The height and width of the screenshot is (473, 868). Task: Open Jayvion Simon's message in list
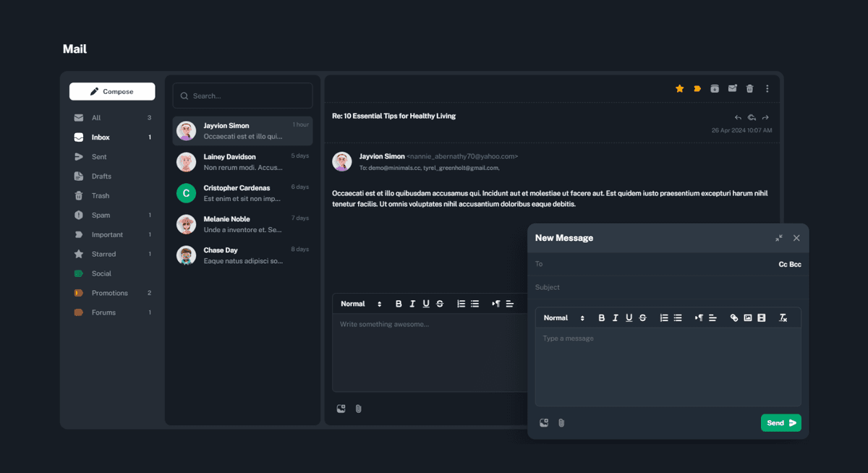click(x=242, y=131)
